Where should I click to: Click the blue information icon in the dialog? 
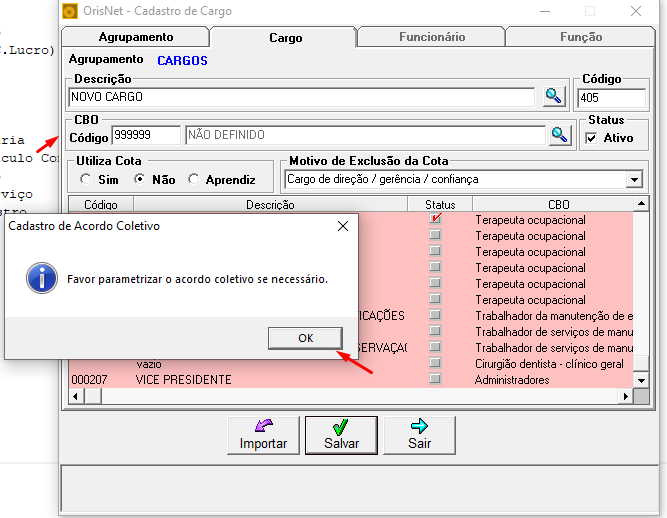pyautogui.click(x=42, y=278)
